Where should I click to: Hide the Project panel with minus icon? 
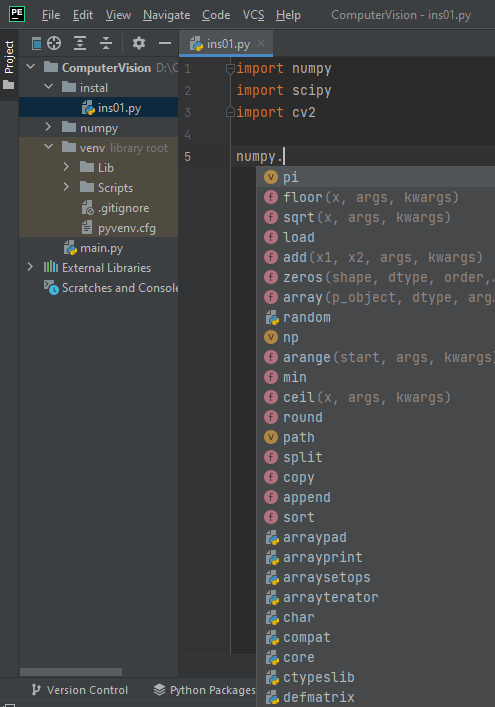coord(165,43)
